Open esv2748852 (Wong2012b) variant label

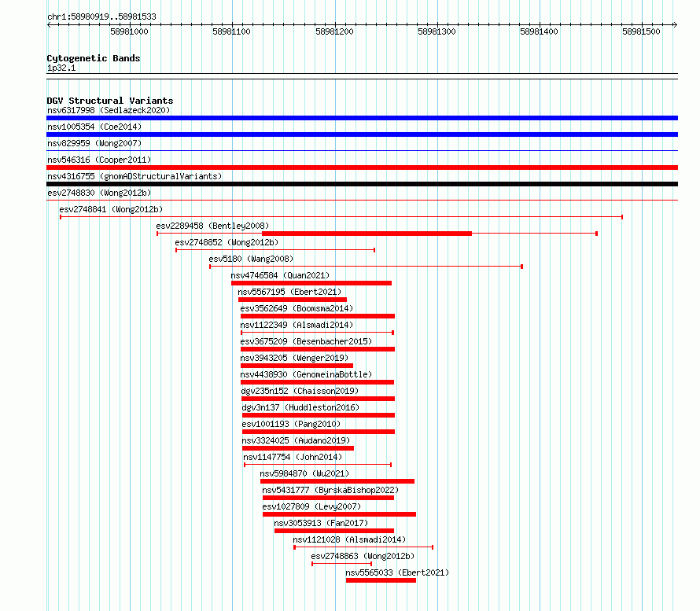[x=227, y=242]
